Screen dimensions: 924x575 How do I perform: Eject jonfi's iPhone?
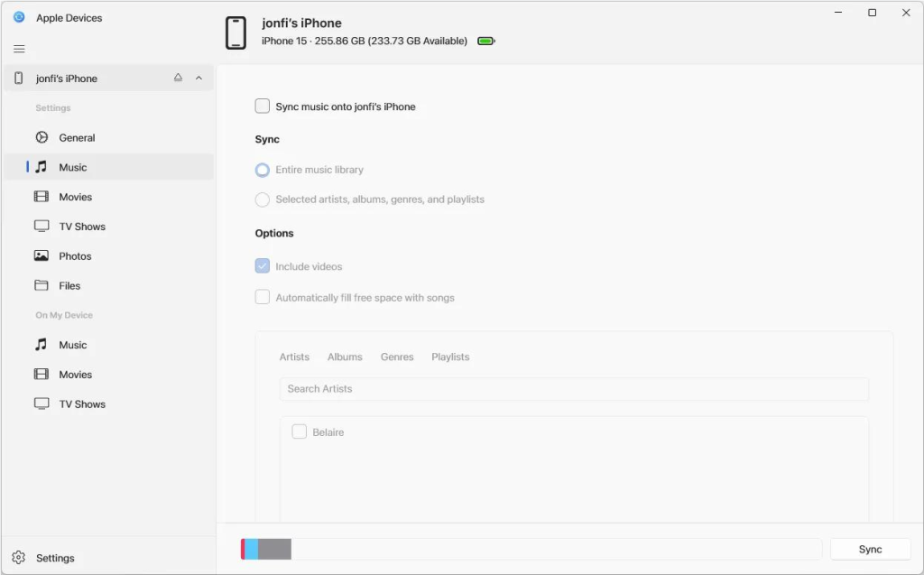[x=178, y=78]
